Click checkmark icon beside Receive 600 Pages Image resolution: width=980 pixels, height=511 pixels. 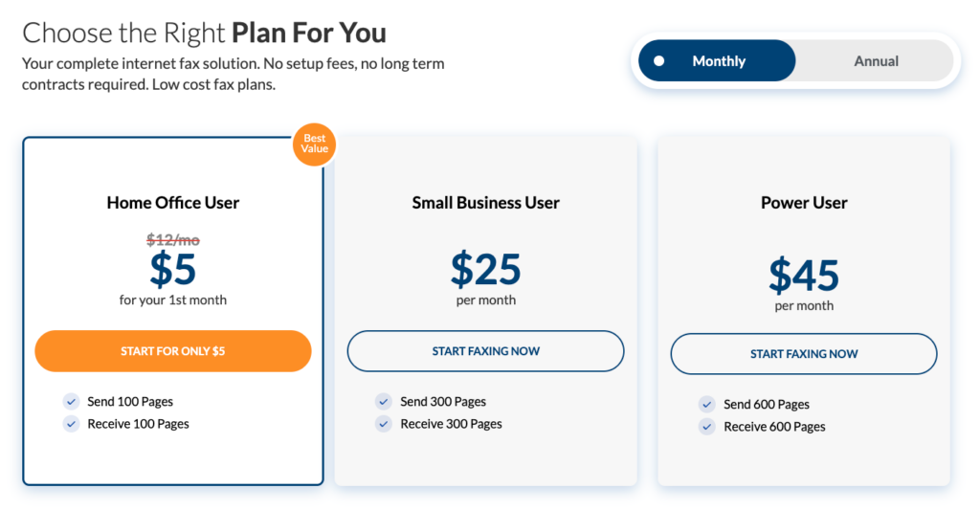coord(707,427)
